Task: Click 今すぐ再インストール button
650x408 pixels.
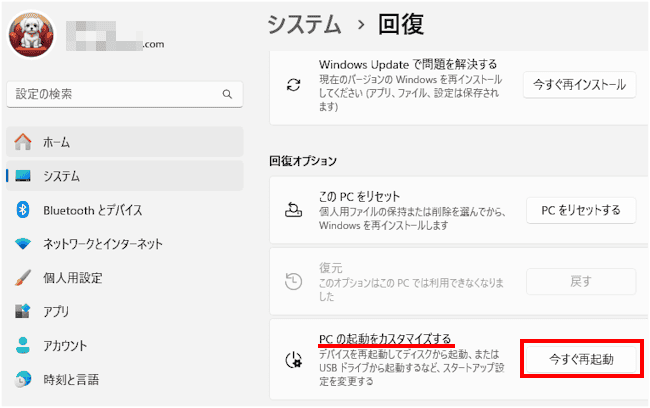Action: click(x=580, y=85)
